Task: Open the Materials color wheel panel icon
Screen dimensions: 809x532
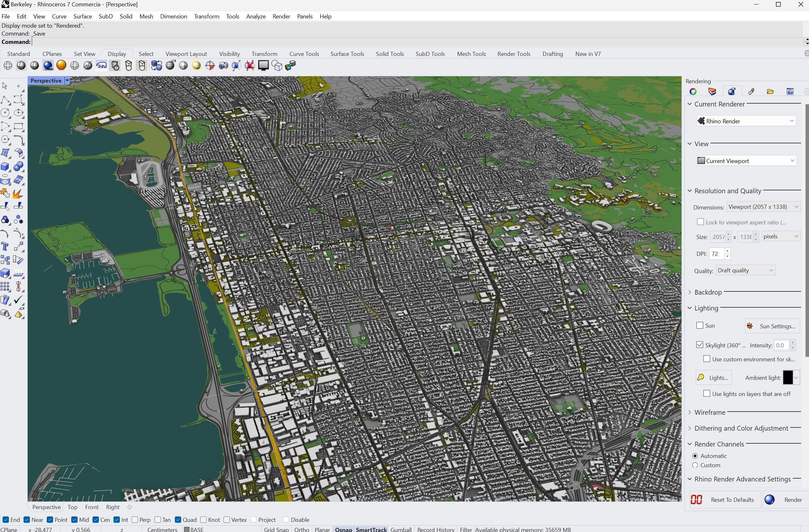Action: tap(693, 92)
